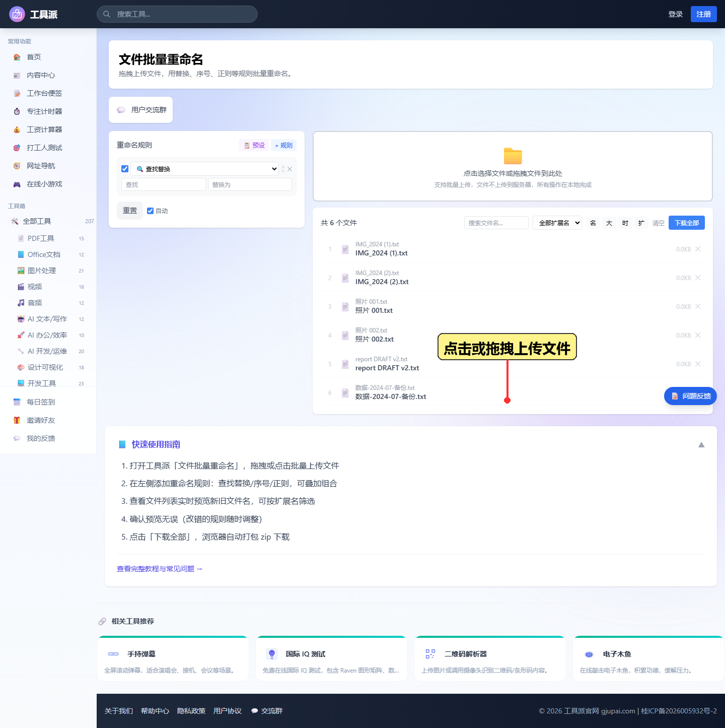725x728 pixels.
Task: Remove IMG_2024 (1).txt from list
Action: pyautogui.click(x=698, y=249)
